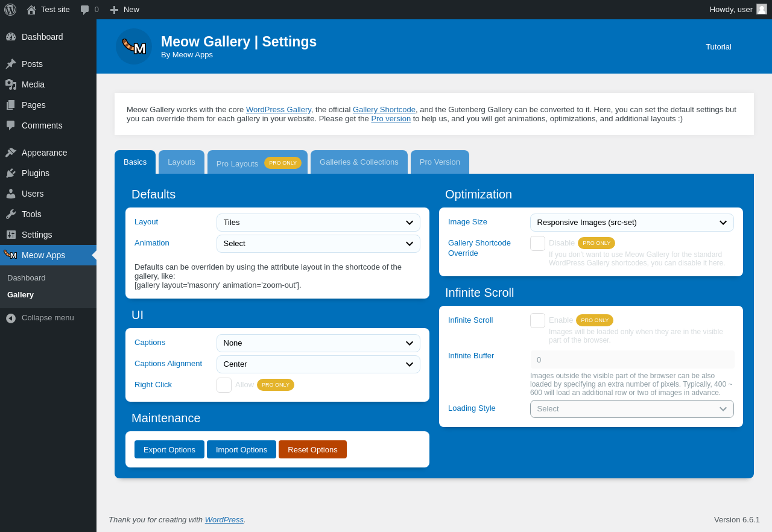The height and width of the screenshot is (532, 772).
Task: Follow the Pro version link in the description
Action: click(391, 119)
